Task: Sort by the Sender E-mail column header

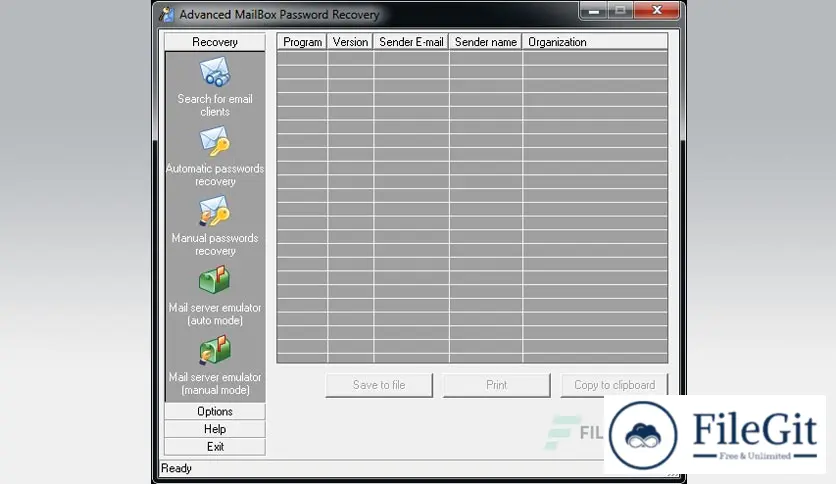Action: coord(411,42)
